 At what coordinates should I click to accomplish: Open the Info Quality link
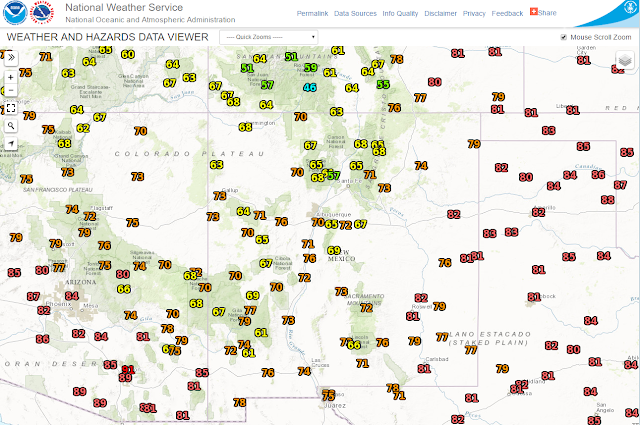[400, 13]
